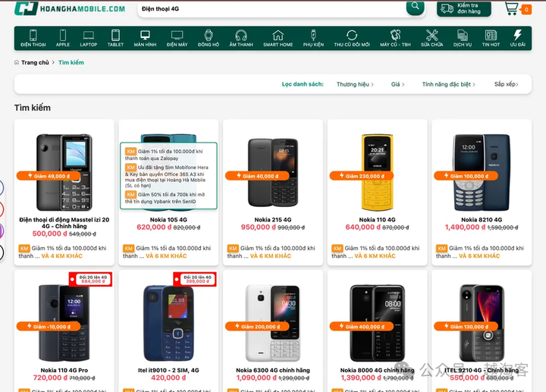Screen dimensions: 546x392
Task: Click the Giảm 200,000 đ badge on Nokia 6300
Action: pyautogui.click(x=257, y=326)
